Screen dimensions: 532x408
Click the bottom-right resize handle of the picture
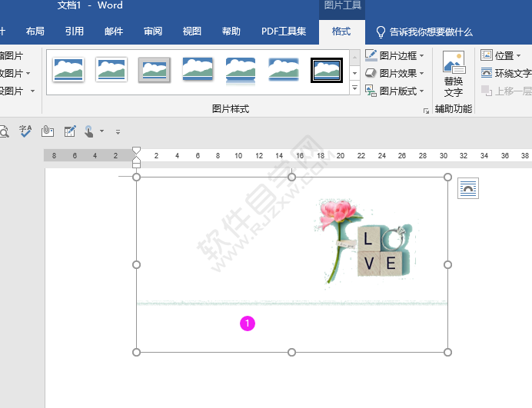pos(447,353)
